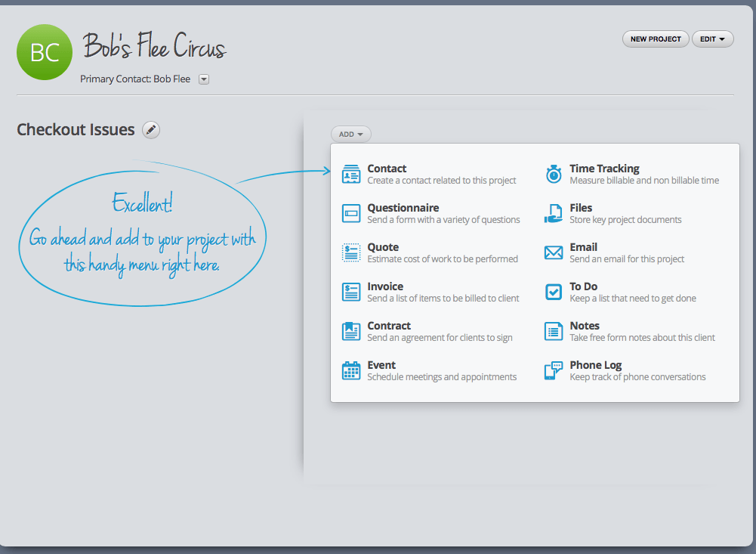Click the Invoice billing icon

350,292
